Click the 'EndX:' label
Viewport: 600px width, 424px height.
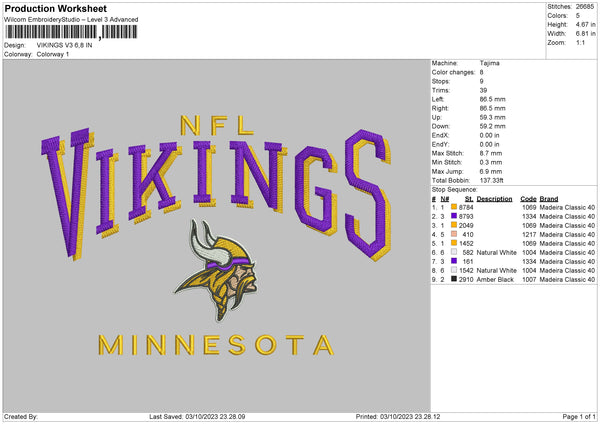[x=440, y=135]
